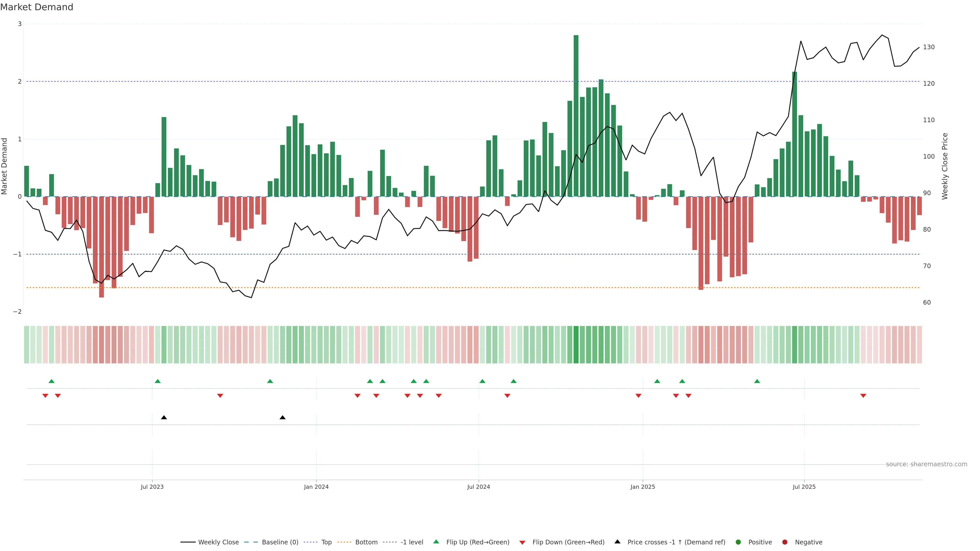Click the green Positive circle legend icon
The height and width of the screenshot is (551, 980).
(738, 542)
